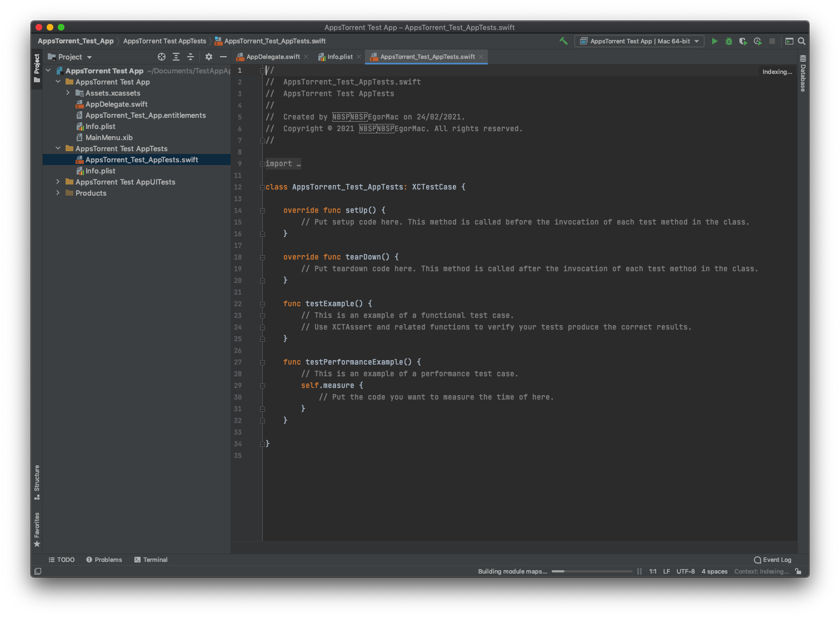This screenshot has height=618, width=840.
Task: Toggle the read-only lock icon in status bar
Action: (798, 571)
